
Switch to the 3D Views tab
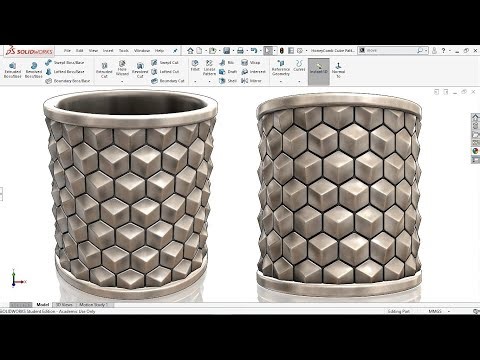[64, 305]
